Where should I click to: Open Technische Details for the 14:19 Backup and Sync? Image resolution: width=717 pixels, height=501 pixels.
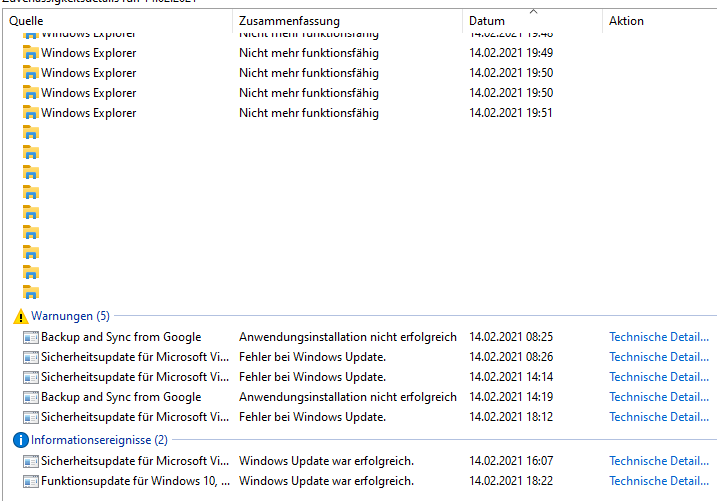(x=659, y=397)
